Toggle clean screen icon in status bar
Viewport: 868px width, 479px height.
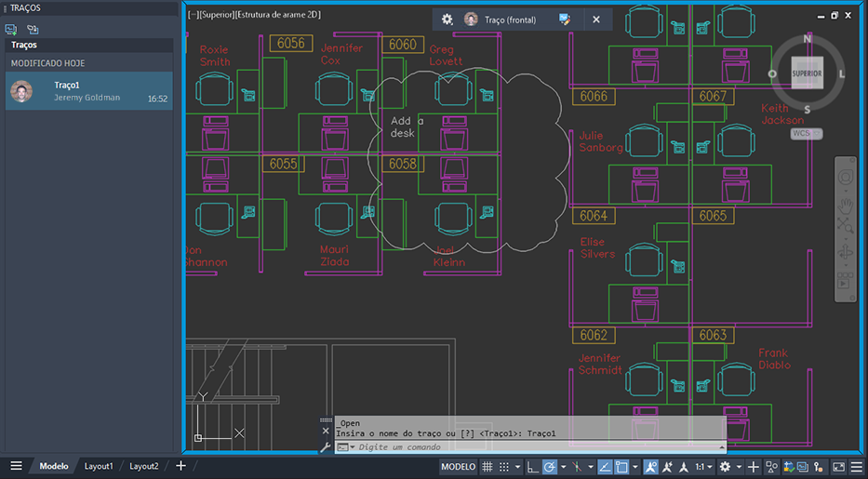tap(838, 467)
